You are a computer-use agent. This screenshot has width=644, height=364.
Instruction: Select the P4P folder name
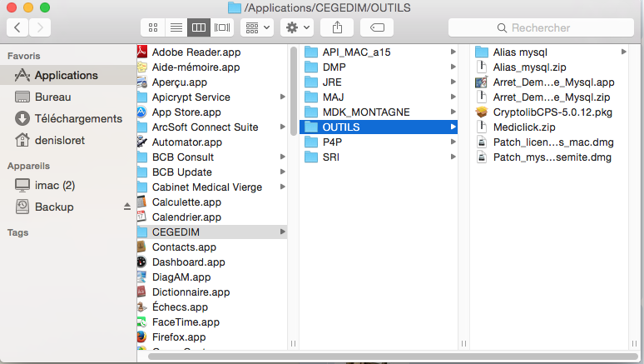click(x=332, y=142)
